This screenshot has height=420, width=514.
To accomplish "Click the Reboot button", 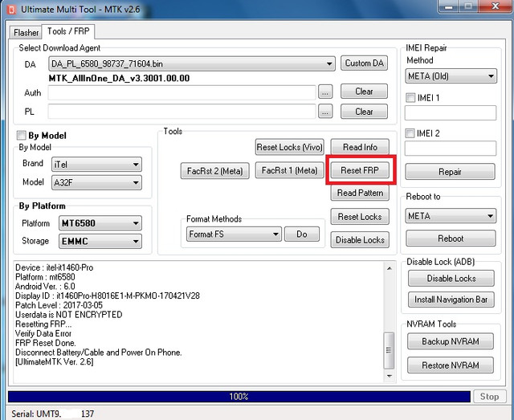I will pyautogui.click(x=451, y=239).
